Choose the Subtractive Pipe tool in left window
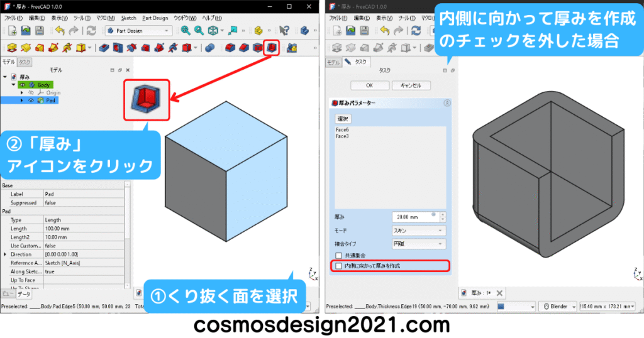644x338 pixels. pyautogui.click(x=159, y=48)
